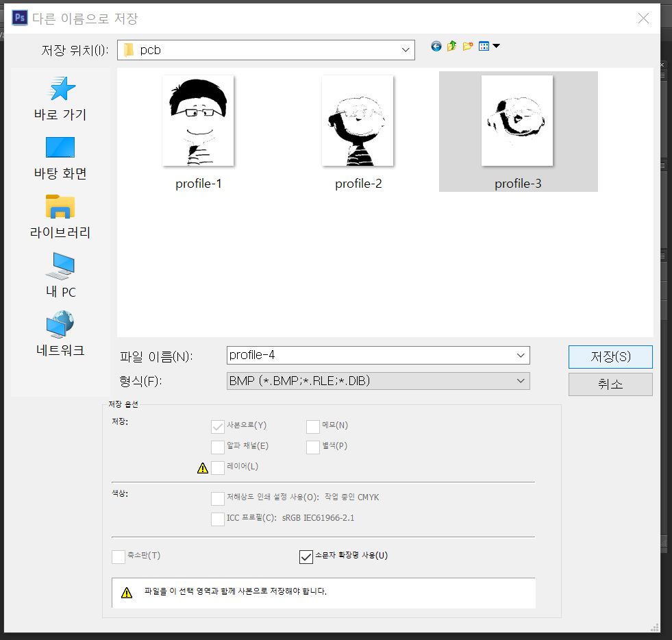Click the Back navigation arrow icon

tap(436, 47)
